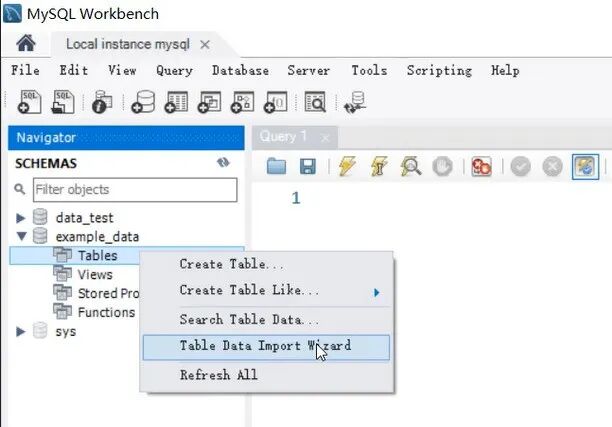Run explain plan magnifier icon
Screen dimensions: 612x427
411,166
